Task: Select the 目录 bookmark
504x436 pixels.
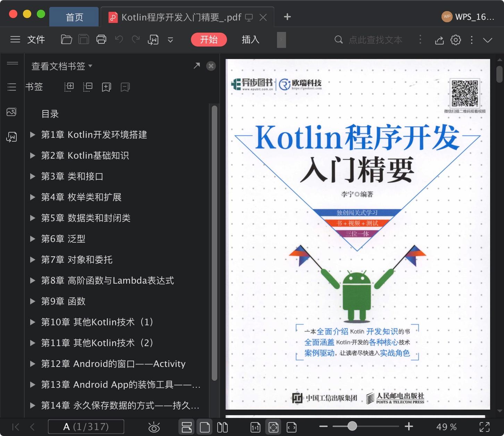Action: [50, 114]
